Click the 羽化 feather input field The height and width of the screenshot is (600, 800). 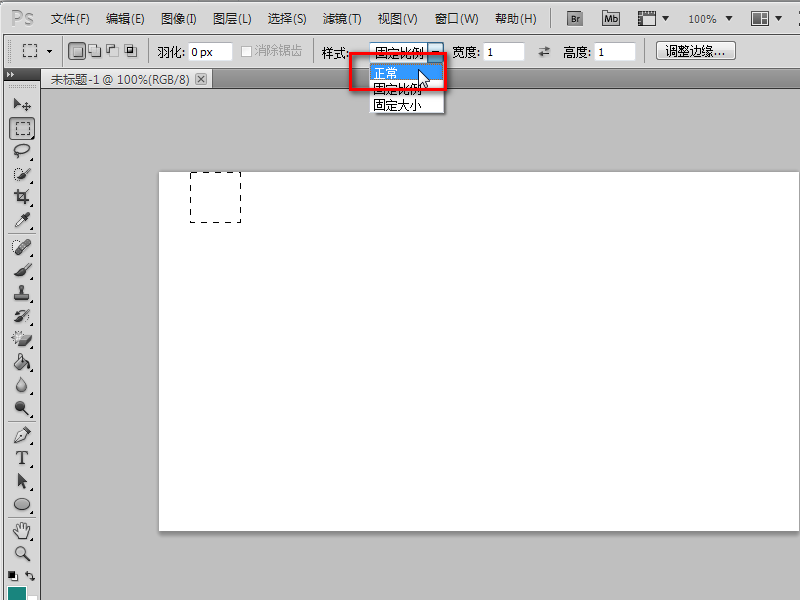pos(210,52)
